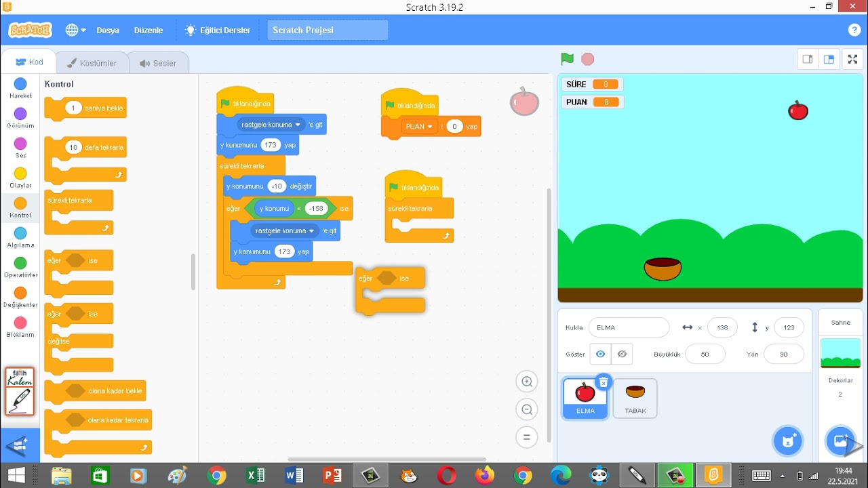Open the Dosya menu
Viewport: 868px width, 488px height.
(x=108, y=30)
